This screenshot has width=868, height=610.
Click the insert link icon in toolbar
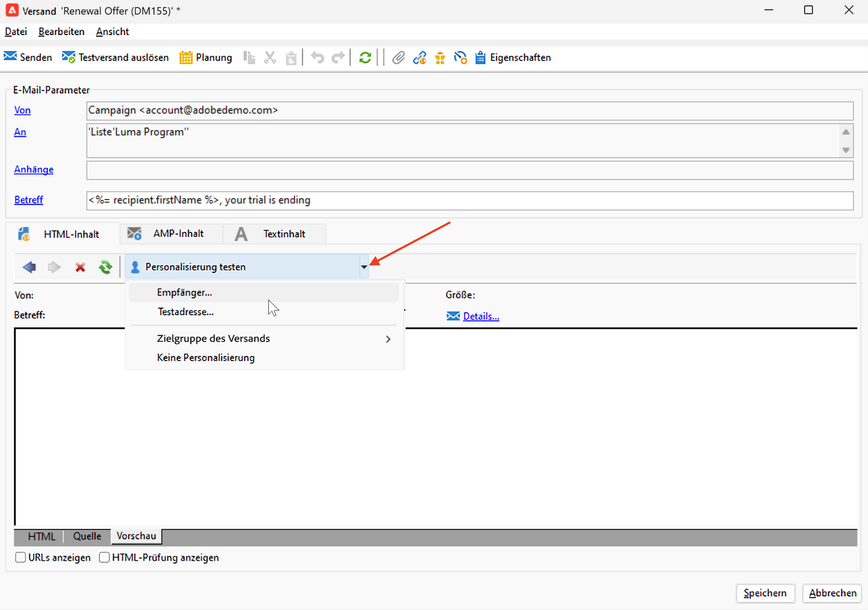tap(419, 57)
